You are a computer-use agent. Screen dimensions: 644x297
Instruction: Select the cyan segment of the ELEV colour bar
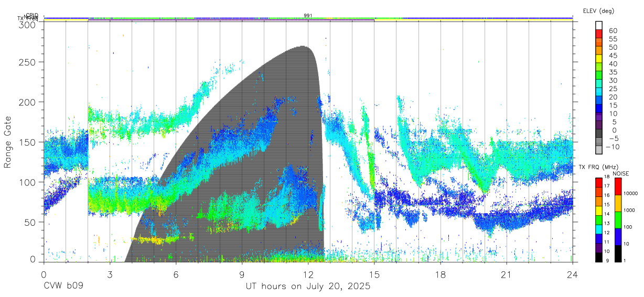pyautogui.click(x=599, y=92)
